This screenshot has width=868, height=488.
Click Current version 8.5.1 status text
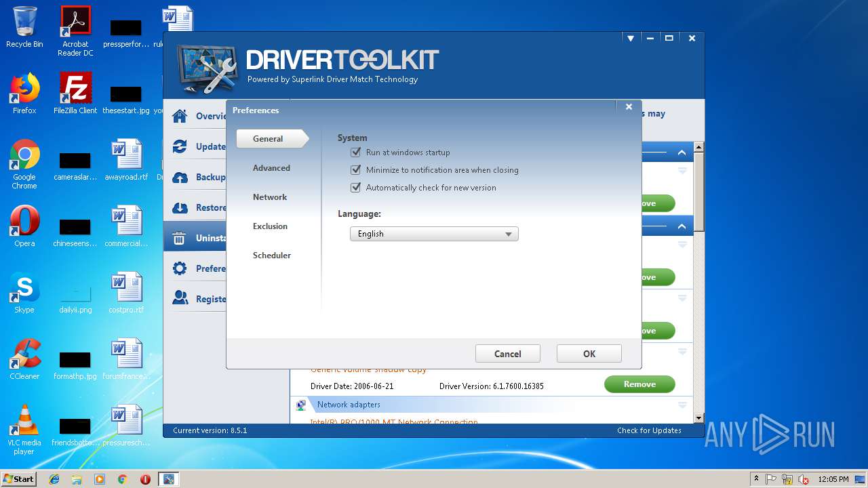[x=210, y=430]
